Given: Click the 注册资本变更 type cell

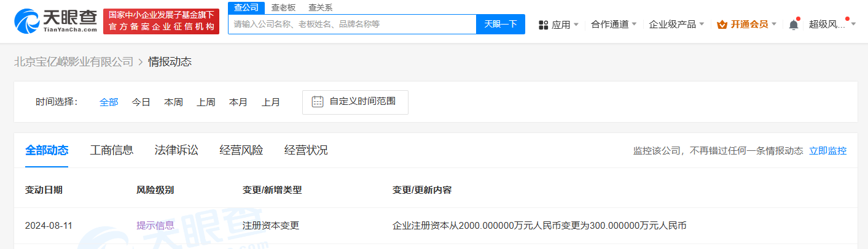Looking at the screenshot, I should (x=271, y=226).
